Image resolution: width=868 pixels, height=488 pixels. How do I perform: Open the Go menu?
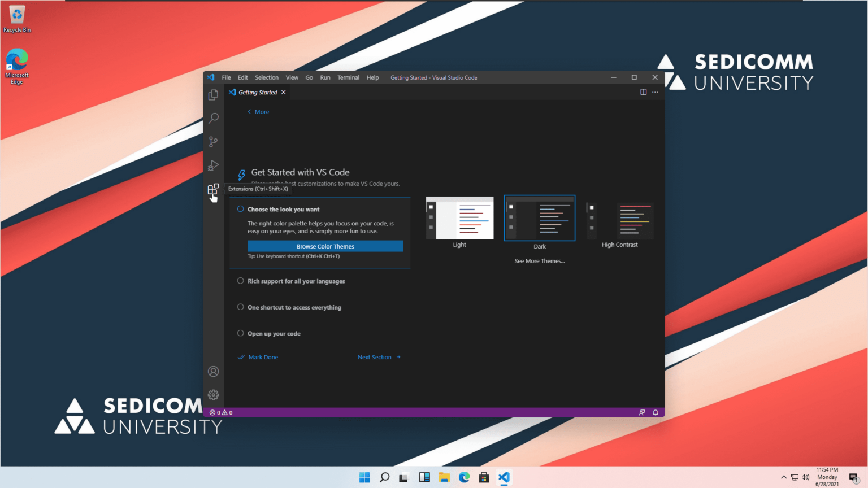[309, 77]
